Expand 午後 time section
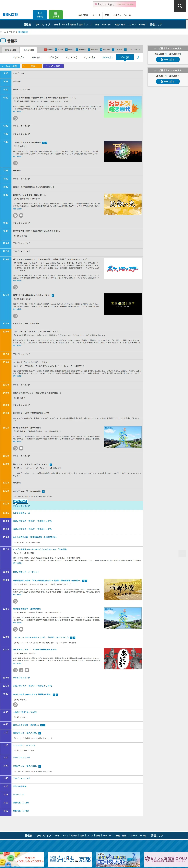This screenshot has height=868, width=188. pos(32,66)
